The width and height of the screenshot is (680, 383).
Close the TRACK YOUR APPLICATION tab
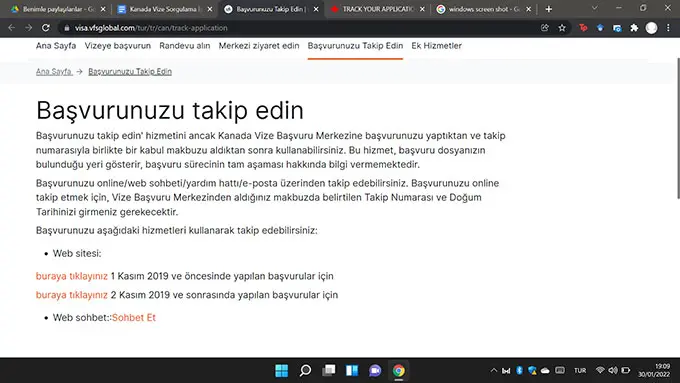pos(422,9)
